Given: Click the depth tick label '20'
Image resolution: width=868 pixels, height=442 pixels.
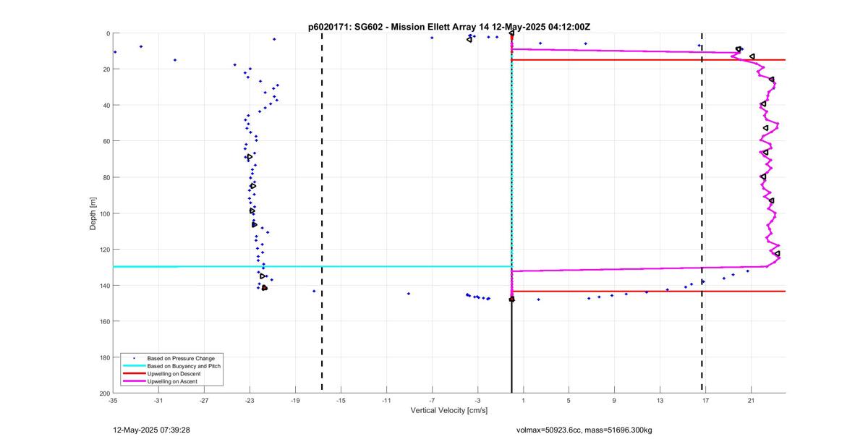Looking at the screenshot, I should click(x=106, y=69).
